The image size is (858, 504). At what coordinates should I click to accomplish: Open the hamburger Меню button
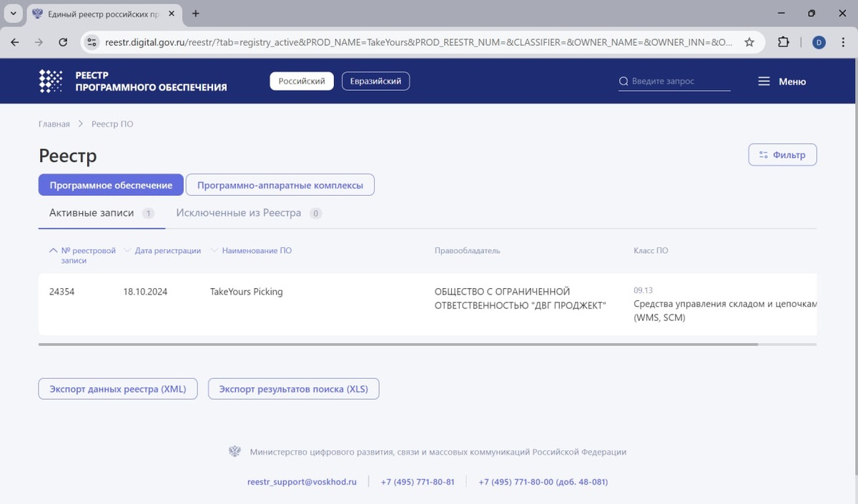point(781,81)
